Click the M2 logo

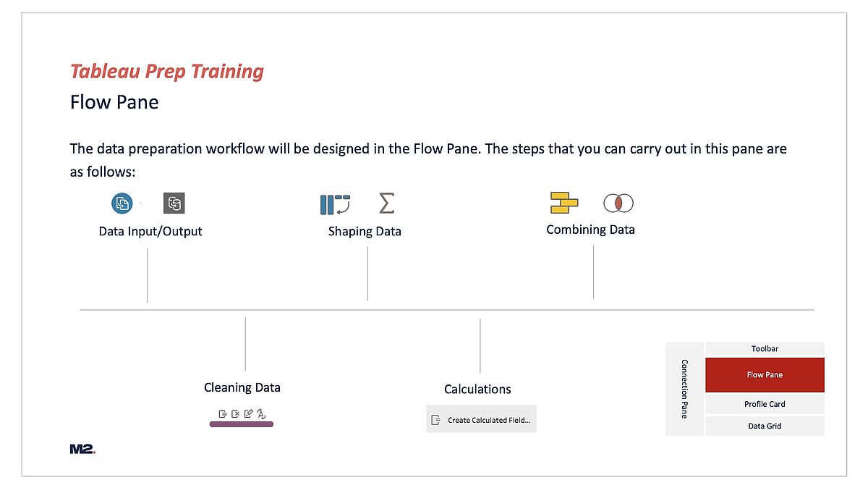click(x=82, y=450)
